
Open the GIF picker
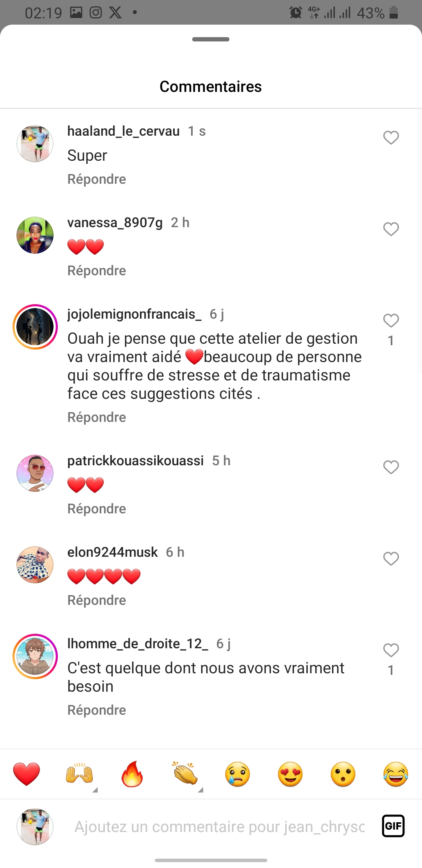[393, 826]
